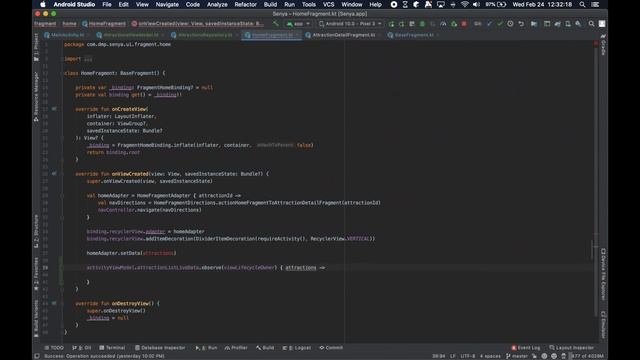Click the Attach Debugger icon beside Stop
The width and height of the screenshot is (640, 360).
[454, 24]
